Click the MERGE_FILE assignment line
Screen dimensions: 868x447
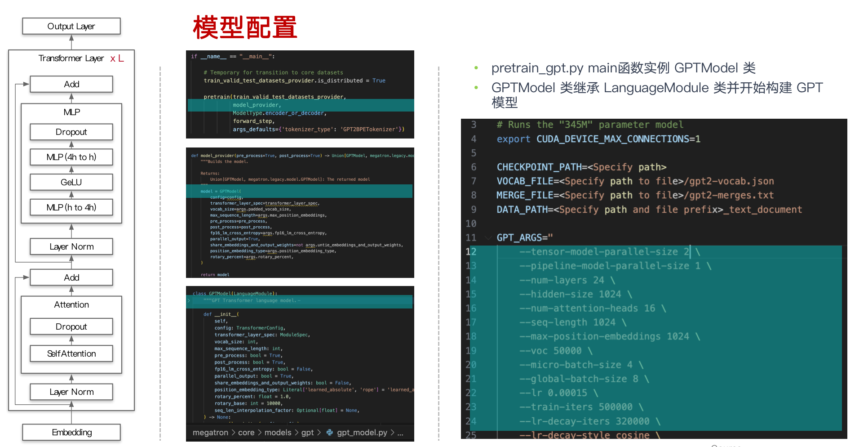pyautogui.click(x=635, y=195)
